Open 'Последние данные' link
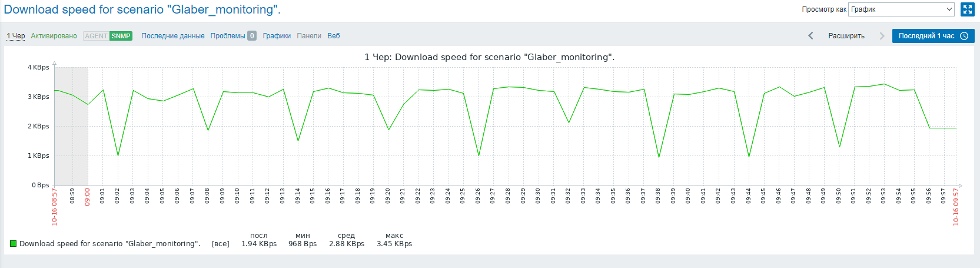Viewport: 980px width, 268px height. coord(173,36)
